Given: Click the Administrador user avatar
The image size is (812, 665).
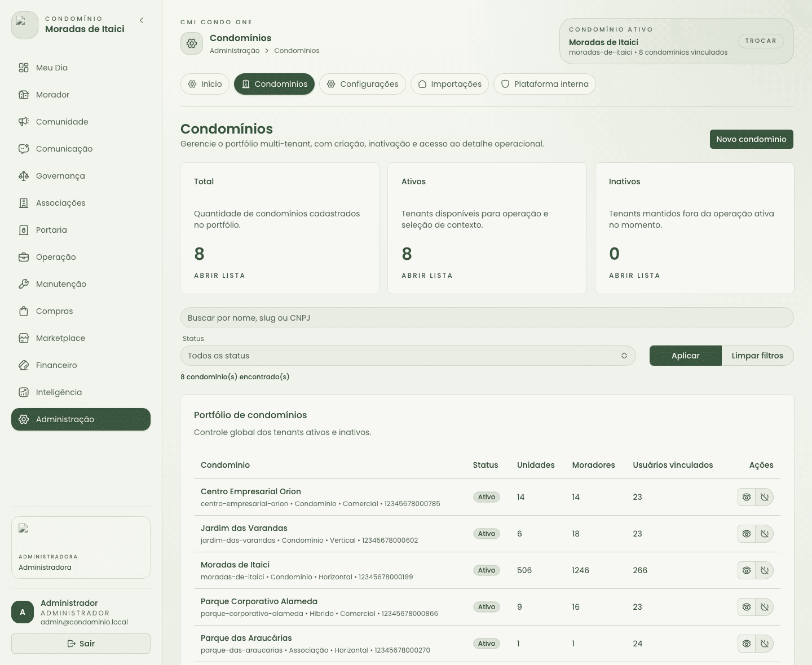Looking at the screenshot, I should 23,612.
